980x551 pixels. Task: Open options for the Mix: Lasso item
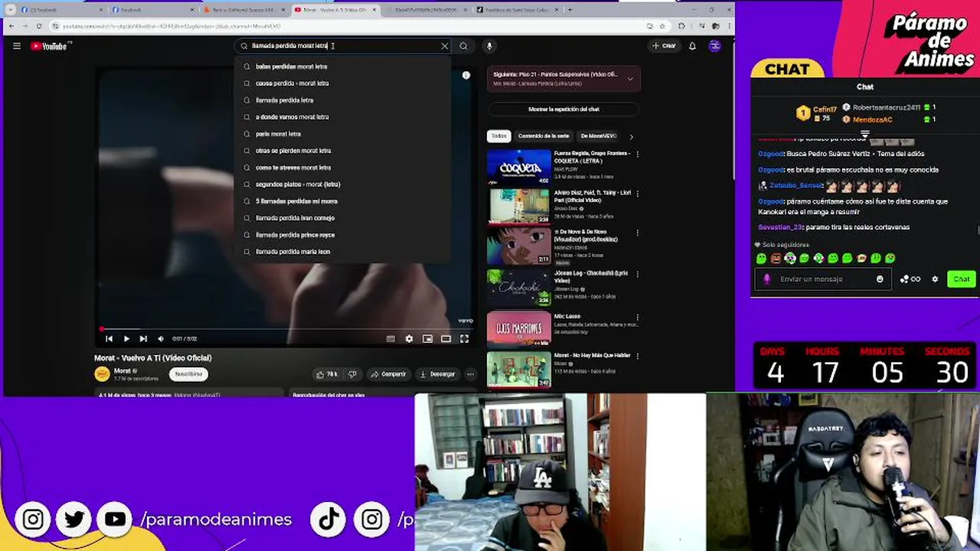[637, 317]
